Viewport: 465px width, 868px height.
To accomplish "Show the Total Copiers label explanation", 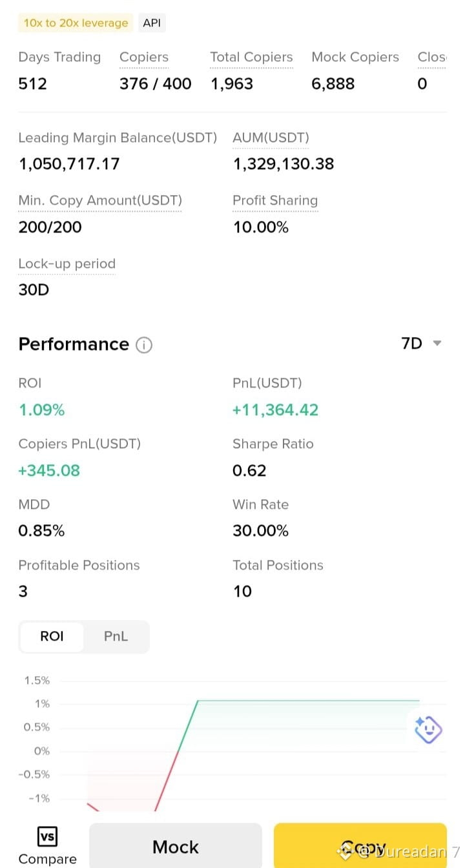I will (251, 57).
